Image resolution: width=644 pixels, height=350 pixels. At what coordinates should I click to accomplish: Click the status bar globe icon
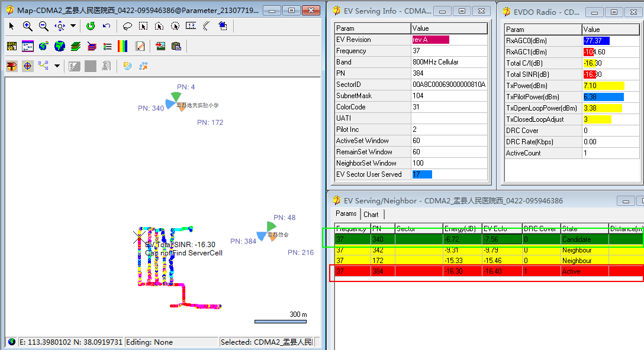click(x=12, y=342)
